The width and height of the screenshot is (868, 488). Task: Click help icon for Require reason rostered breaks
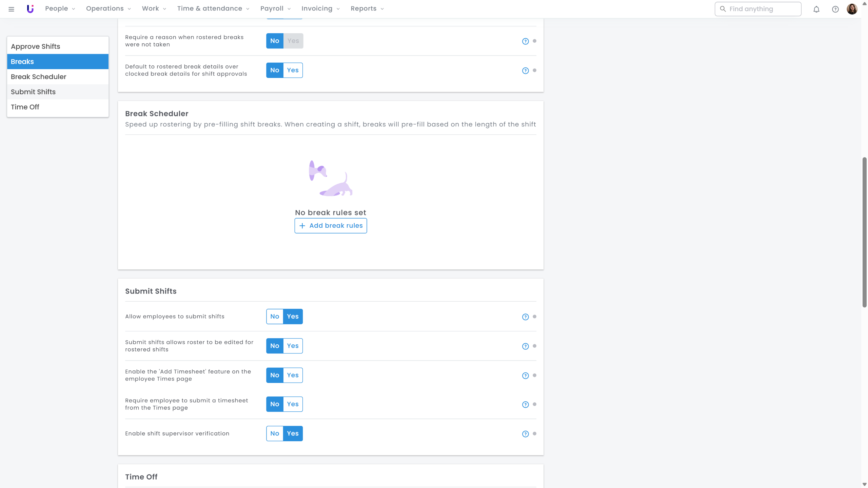point(525,41)
